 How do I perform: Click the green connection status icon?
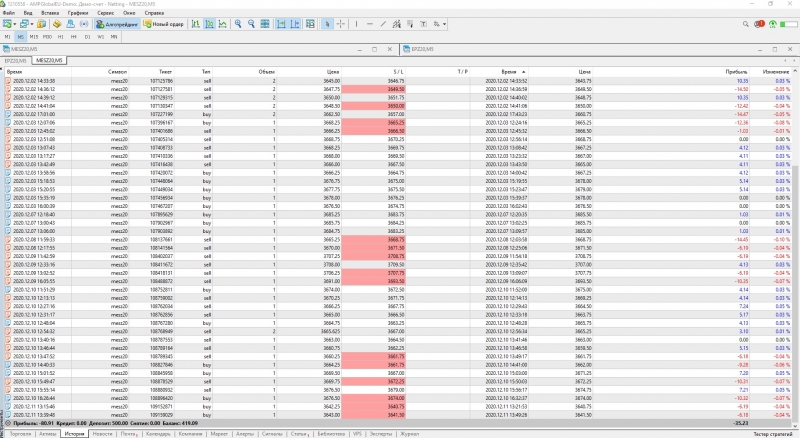tap(772, 24)
